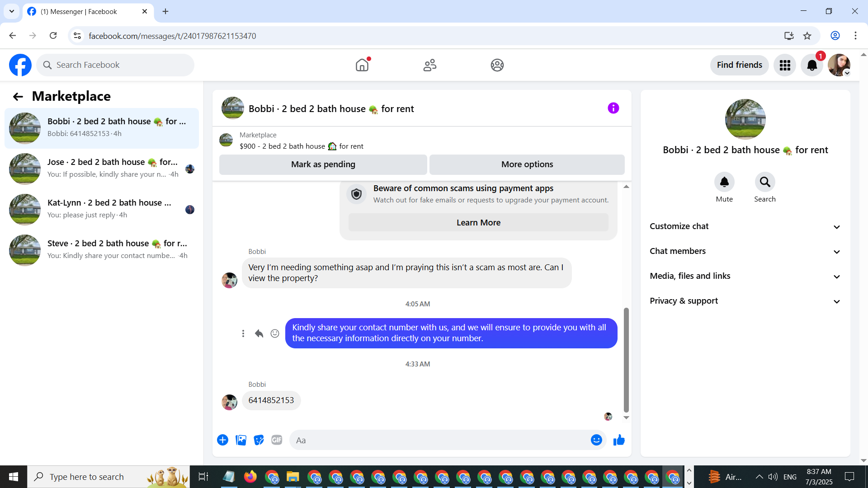This screenshot has height=488, width=868.
Task: Click Learn More on scam warning
Action: pyautogui.click(x=478, y=223)
